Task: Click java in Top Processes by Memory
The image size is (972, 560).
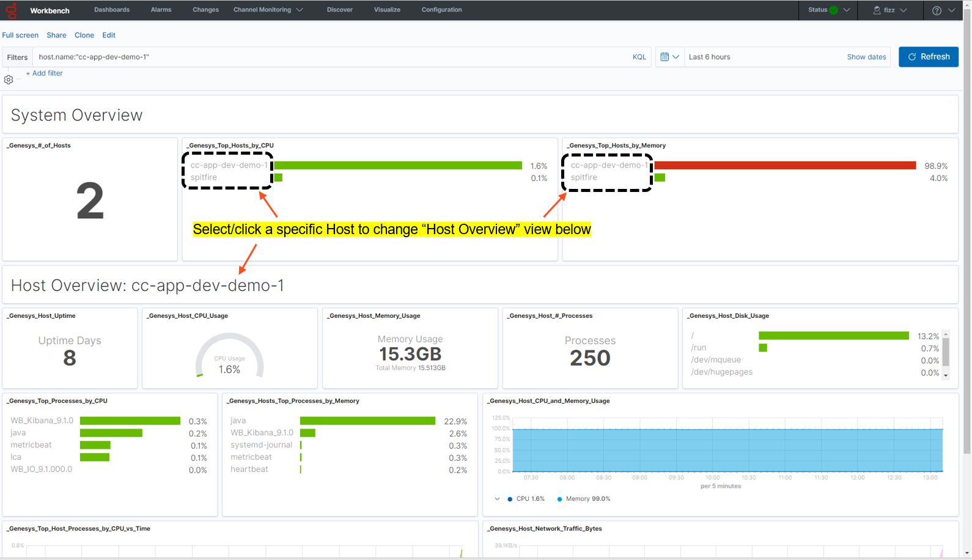Action: point(238,421)
